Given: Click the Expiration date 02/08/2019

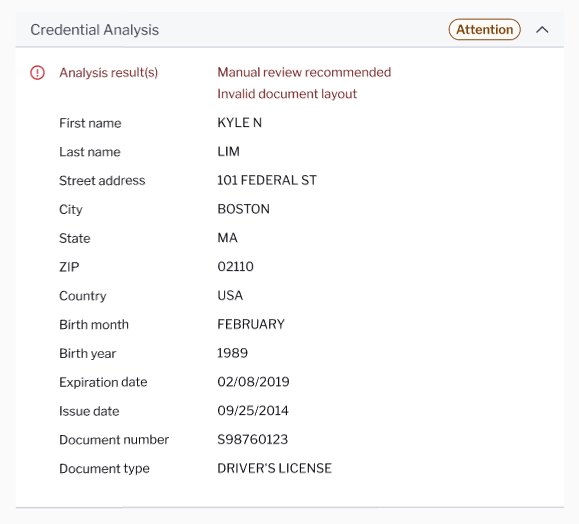Looking at the screenshot, I should 253,382.
